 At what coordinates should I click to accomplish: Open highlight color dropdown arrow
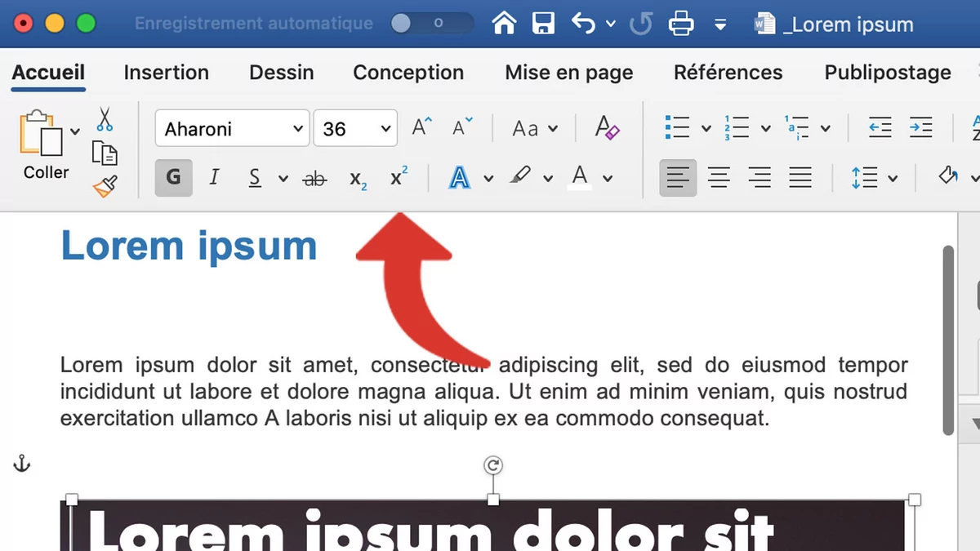548,179
